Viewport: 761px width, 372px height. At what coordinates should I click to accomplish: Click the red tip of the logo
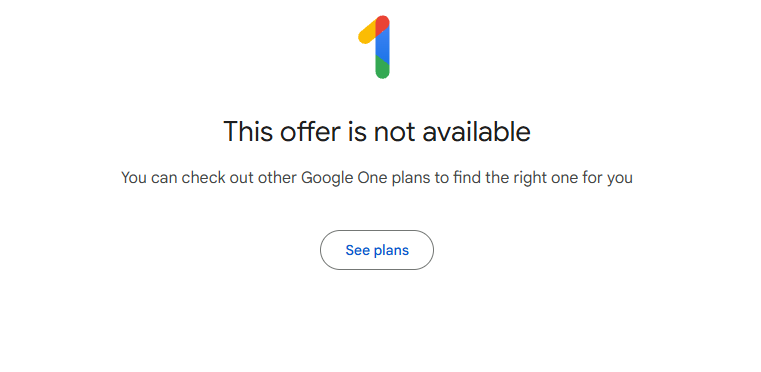point(382,23)
